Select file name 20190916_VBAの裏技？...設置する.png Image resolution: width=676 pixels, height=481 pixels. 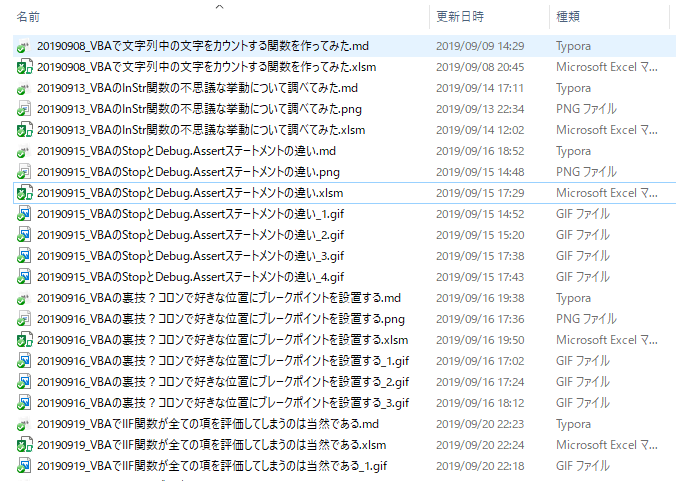(x=221, y=319)
